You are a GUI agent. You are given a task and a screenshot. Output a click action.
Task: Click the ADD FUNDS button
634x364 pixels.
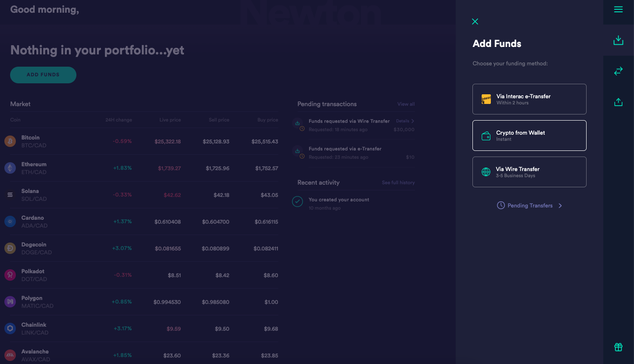coord(43,75)
